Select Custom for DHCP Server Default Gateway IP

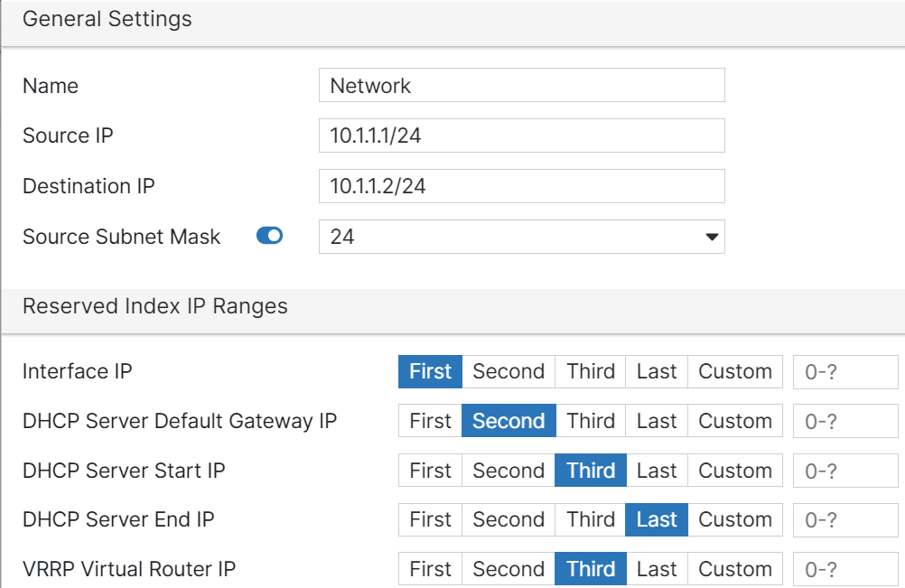point(735,421)
